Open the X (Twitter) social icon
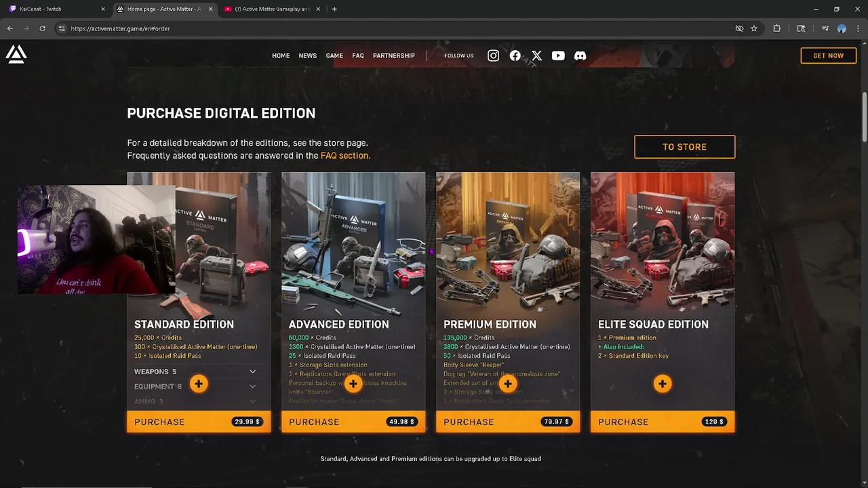This screenshot has height=488, width=868. pos(537,56)
